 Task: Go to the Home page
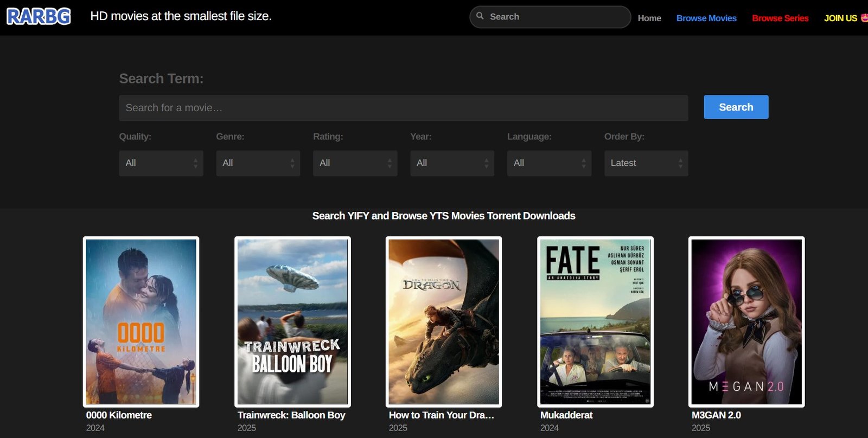pyautogui.click(x=649, y=18)
